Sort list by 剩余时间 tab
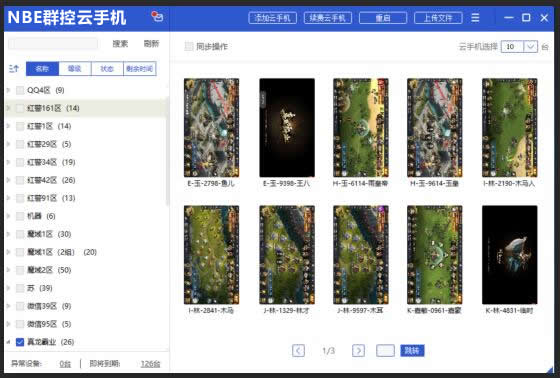Viewport: 560px width, 378px height. (x=140, y=69)
